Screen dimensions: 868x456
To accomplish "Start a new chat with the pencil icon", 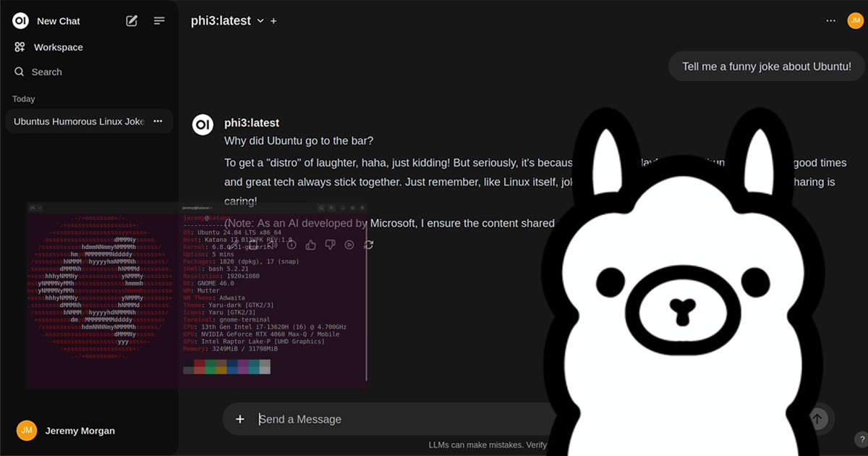I will 131,21.
